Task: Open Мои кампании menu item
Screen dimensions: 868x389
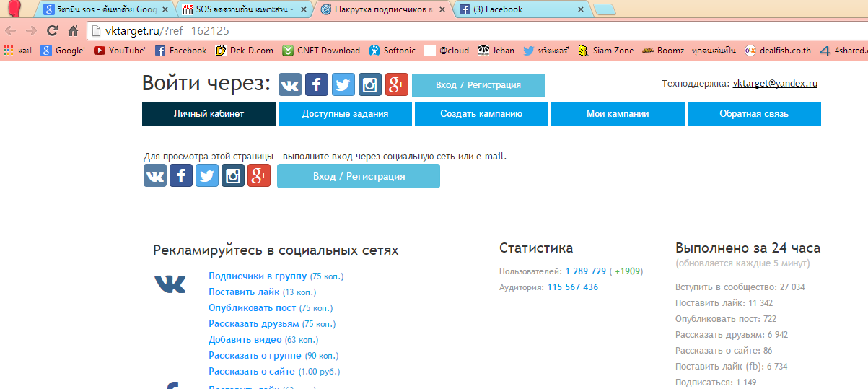Action: click(x=618, y=113)
